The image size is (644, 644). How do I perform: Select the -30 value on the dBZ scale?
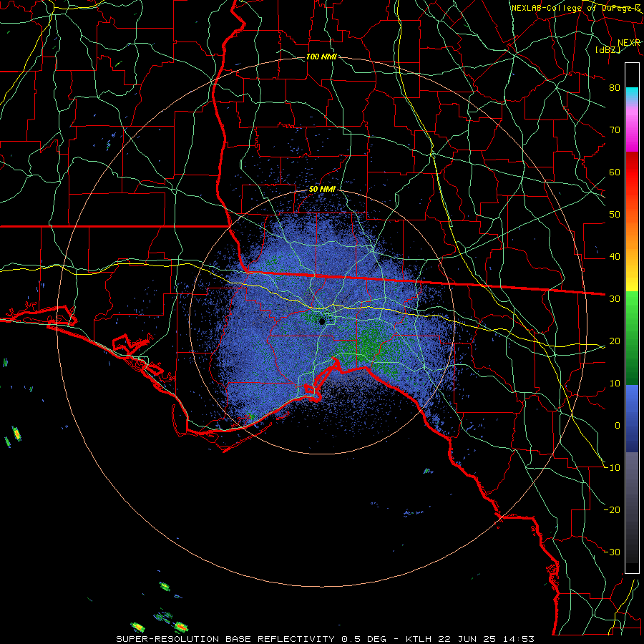click(x=612, y=552)
